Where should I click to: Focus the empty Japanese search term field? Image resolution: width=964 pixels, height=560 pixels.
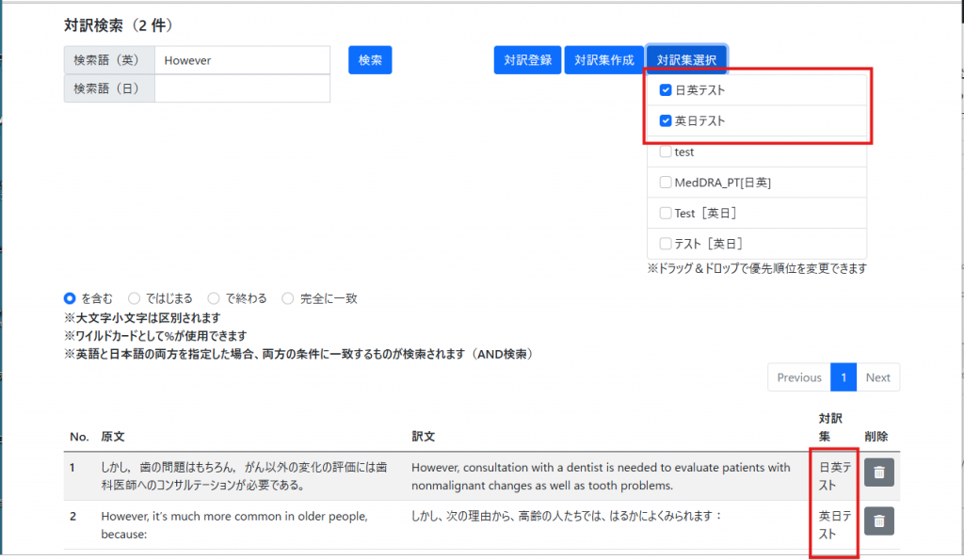pyautogui.click(x=242, y=88)
